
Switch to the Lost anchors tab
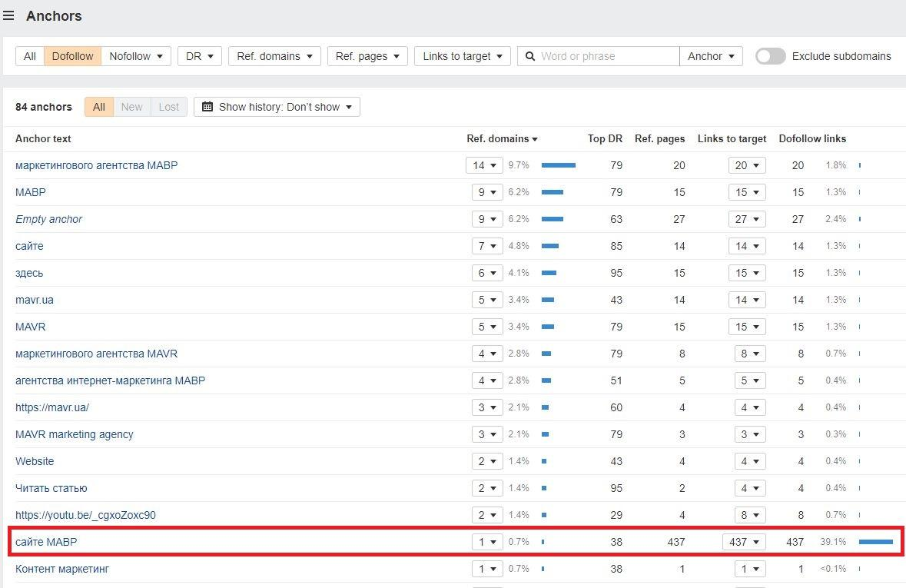(169, 107)
